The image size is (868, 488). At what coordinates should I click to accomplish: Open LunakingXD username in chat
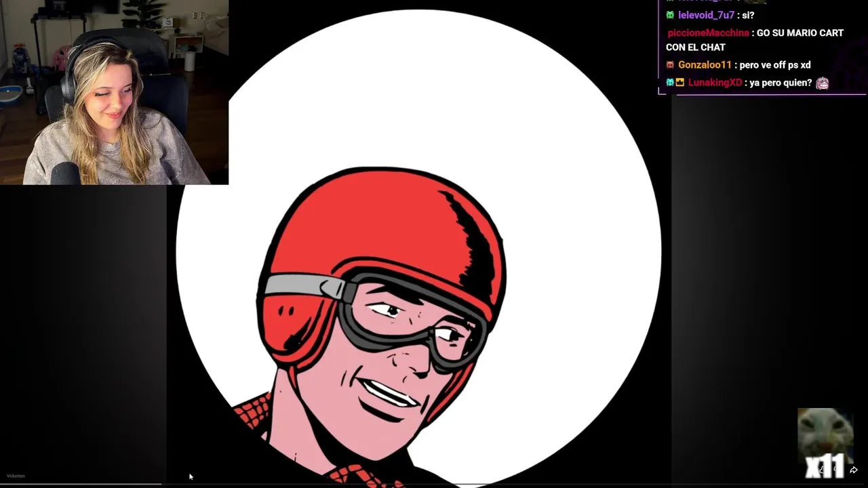715,83
